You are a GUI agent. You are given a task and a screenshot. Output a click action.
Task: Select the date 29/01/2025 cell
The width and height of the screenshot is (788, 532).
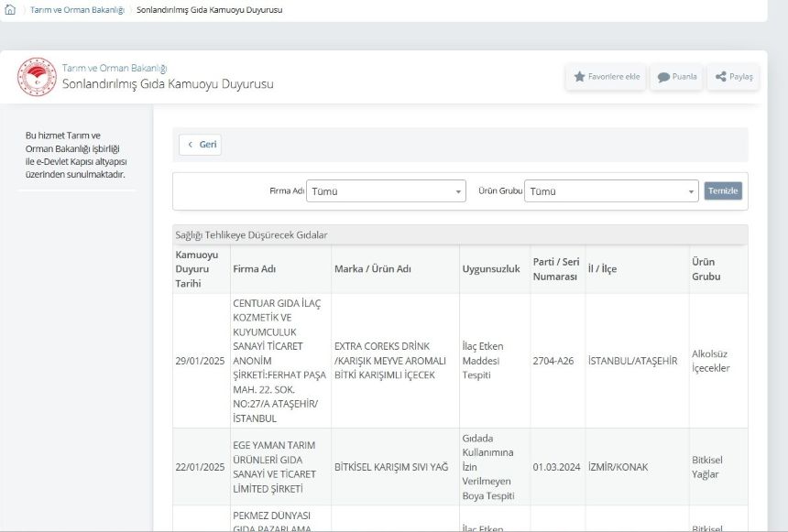tap(200, 361)
